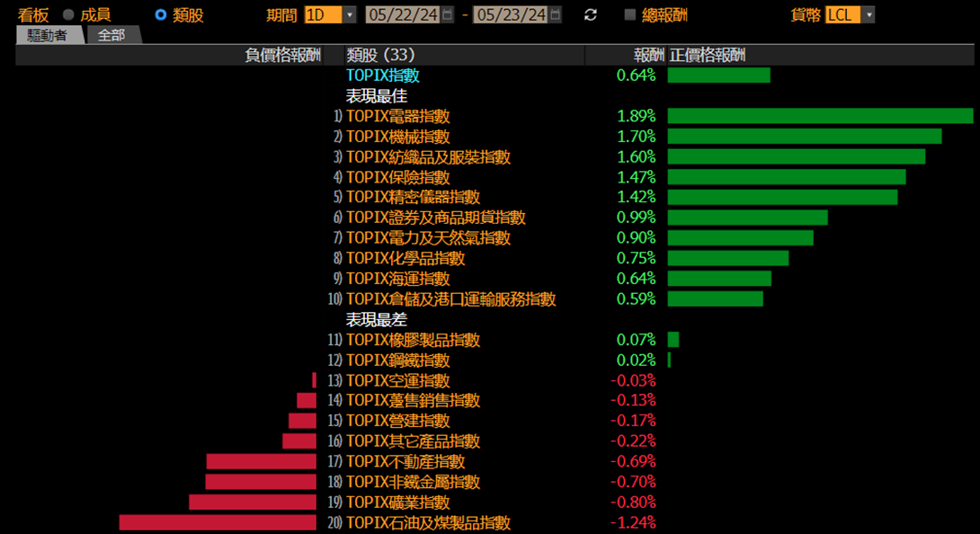The image size is (980, 534).
Task: Choose TOPIX礦業指數 entry
Action: coord(397,503)
